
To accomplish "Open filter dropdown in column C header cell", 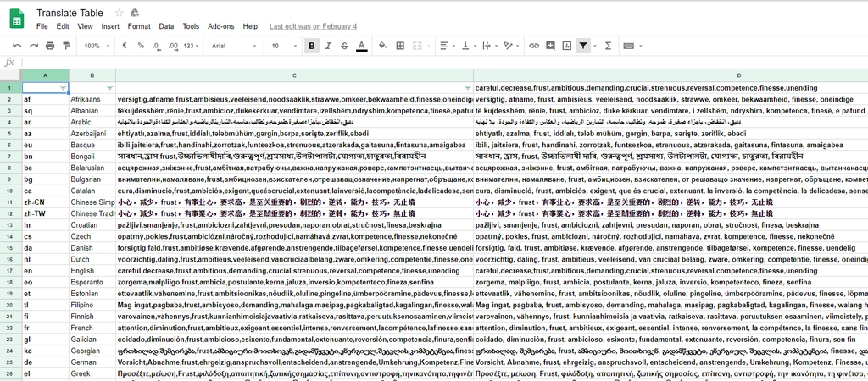I will click(468, 87).
